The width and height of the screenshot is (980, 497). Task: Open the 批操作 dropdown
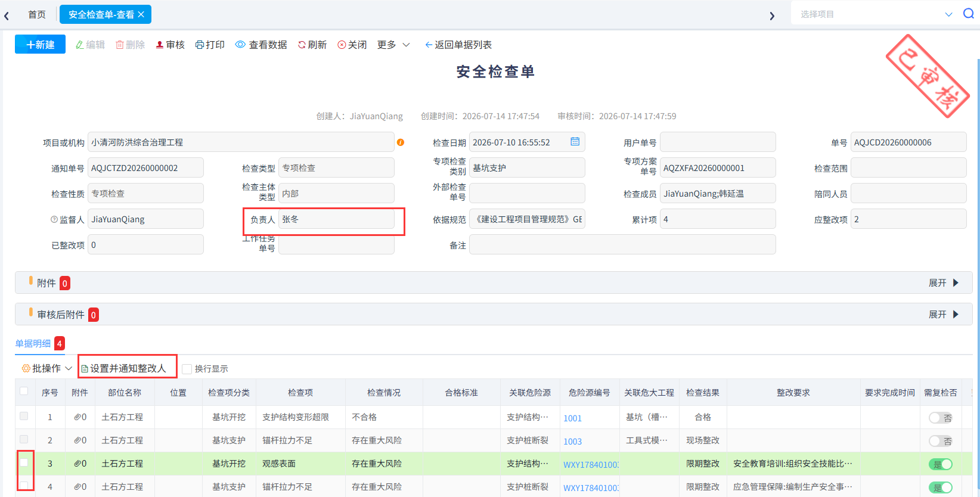[x=46, y=368]
